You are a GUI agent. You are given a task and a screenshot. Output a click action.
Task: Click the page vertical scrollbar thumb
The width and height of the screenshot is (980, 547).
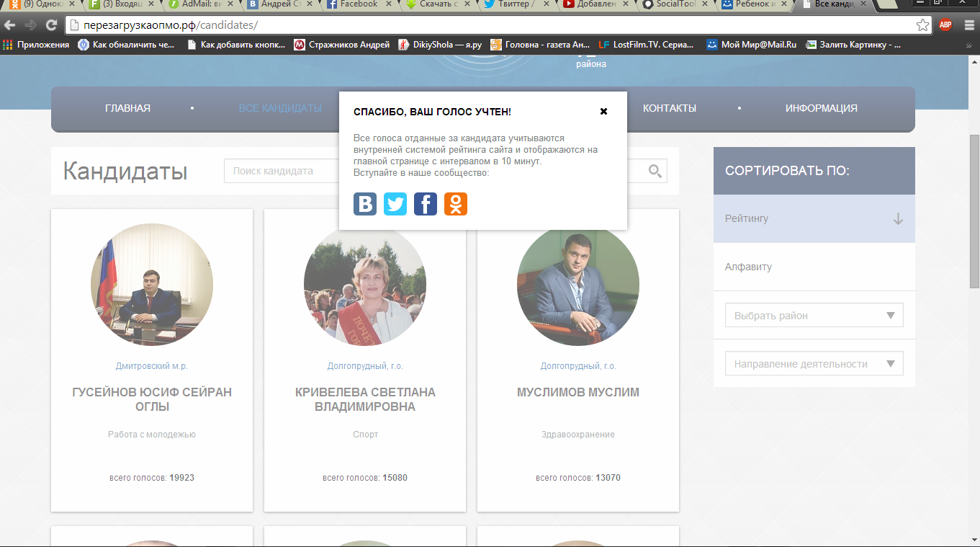click(974, 212)
